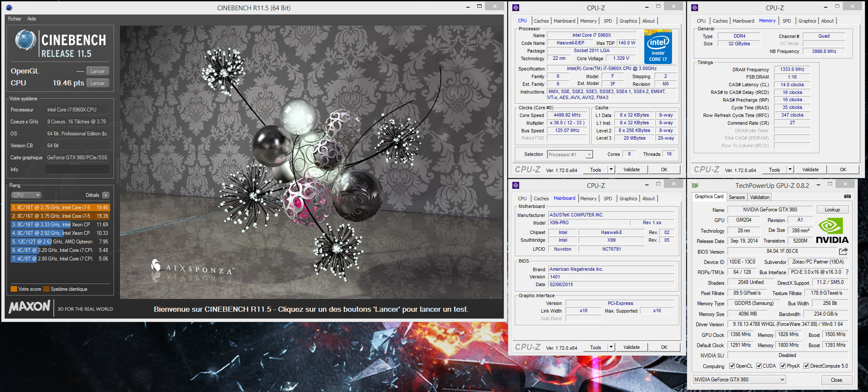Click the MAXON logo
Image resolution: width=868 pixels, height=392 pixels.
pos(30,307)
